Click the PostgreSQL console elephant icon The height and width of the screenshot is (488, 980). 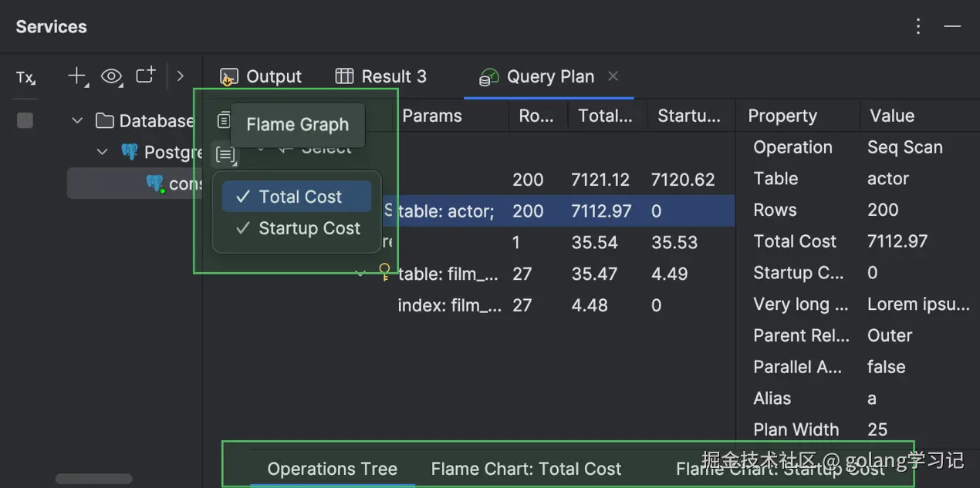click(155, 183)
